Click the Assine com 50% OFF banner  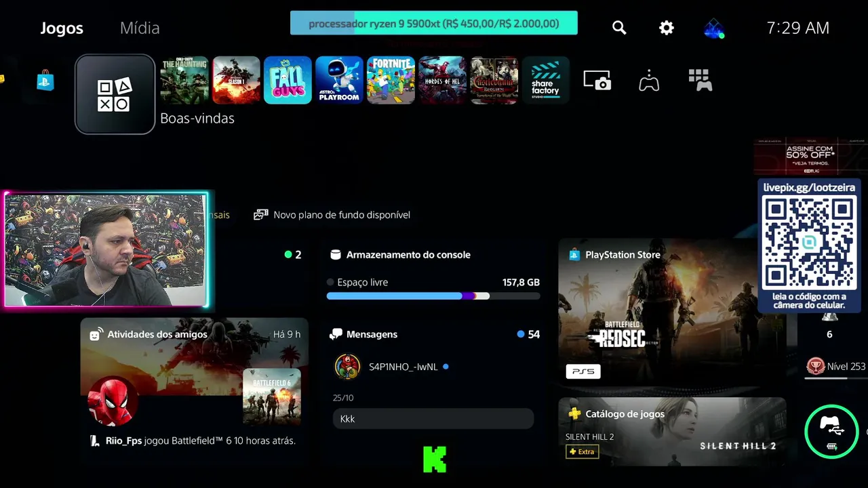[810, 157]
